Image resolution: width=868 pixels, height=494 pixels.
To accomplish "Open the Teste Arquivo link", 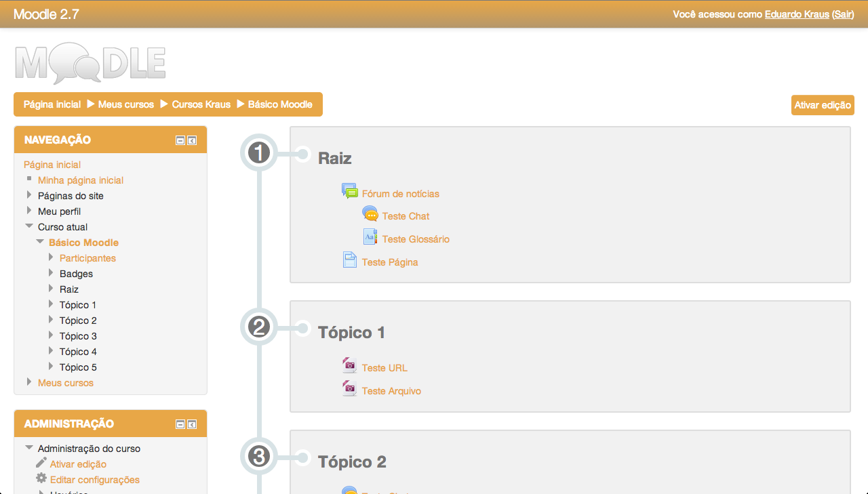I will (x=391, y=391).
